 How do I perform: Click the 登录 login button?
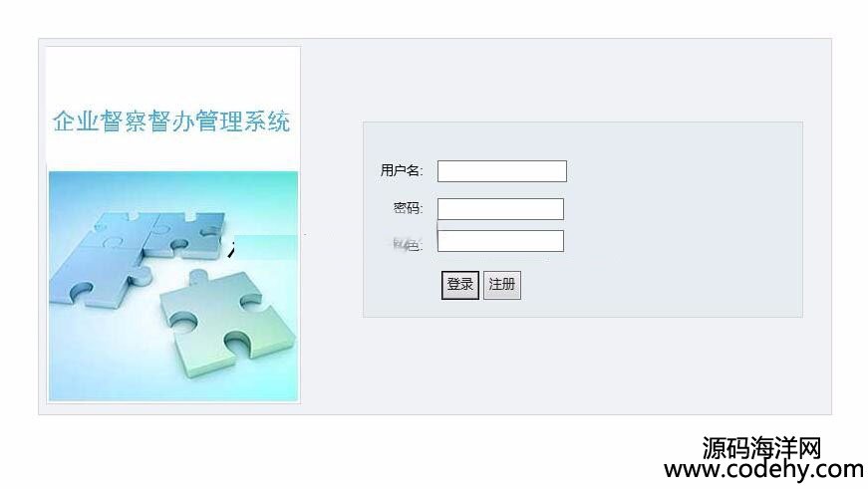coord(460,285)
